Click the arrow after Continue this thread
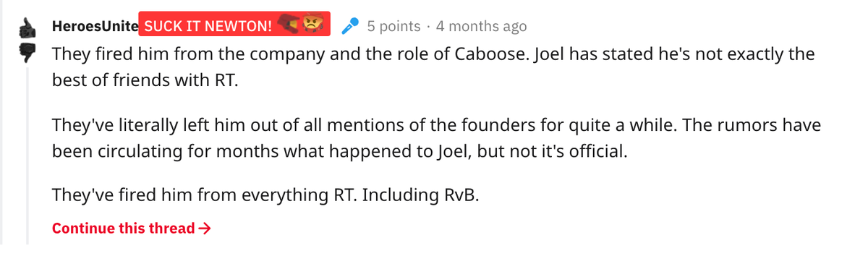 pos(205,229)
